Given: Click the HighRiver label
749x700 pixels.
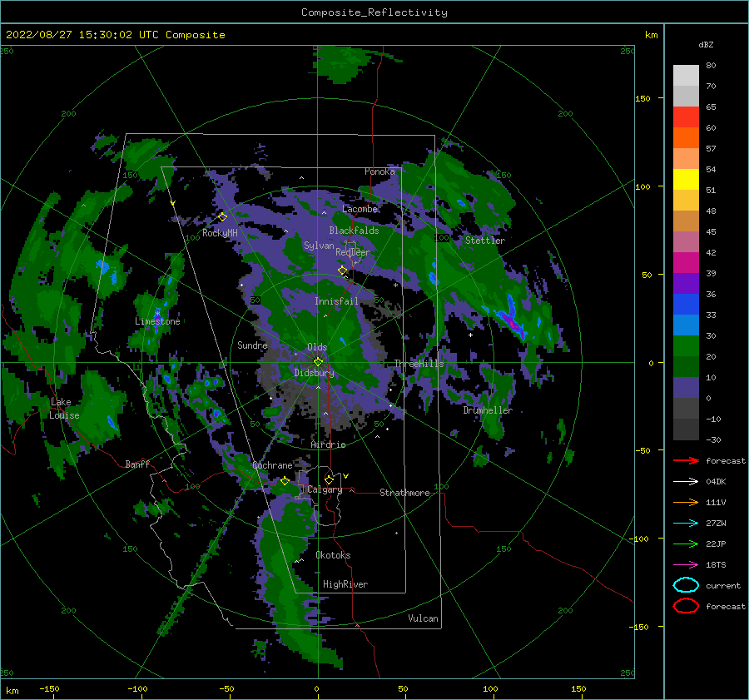Looking at the screenshot, I should 345,584.
